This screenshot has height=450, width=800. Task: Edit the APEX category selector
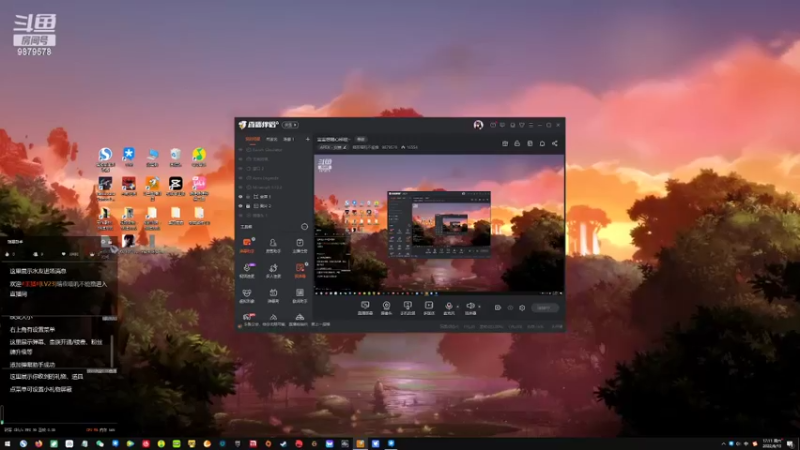(333, 147)
